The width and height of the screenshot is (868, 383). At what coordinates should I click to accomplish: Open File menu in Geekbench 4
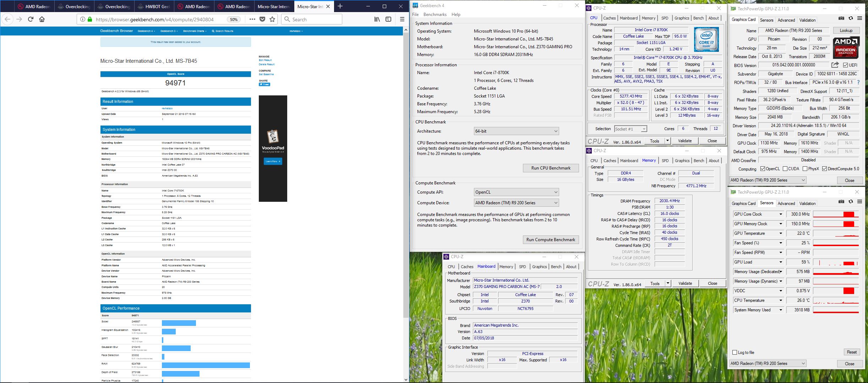(415, 15)
